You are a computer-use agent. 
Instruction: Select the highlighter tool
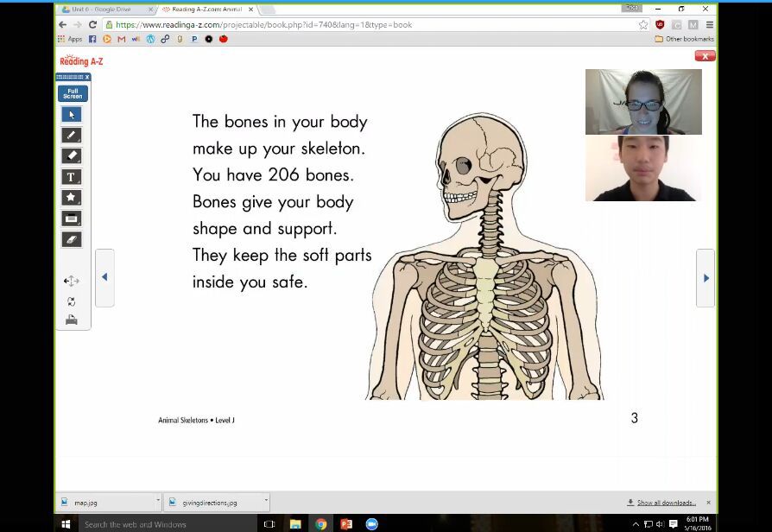pos(72,156)
